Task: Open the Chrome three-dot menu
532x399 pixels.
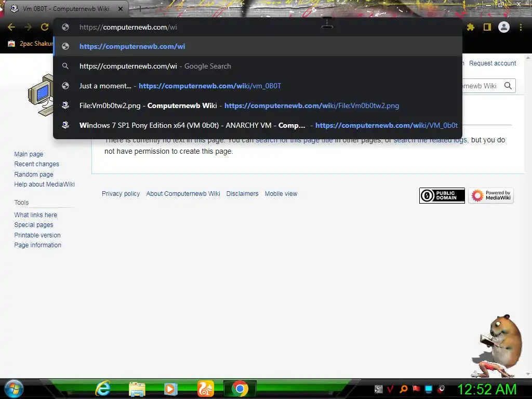Action: point(521,27)
